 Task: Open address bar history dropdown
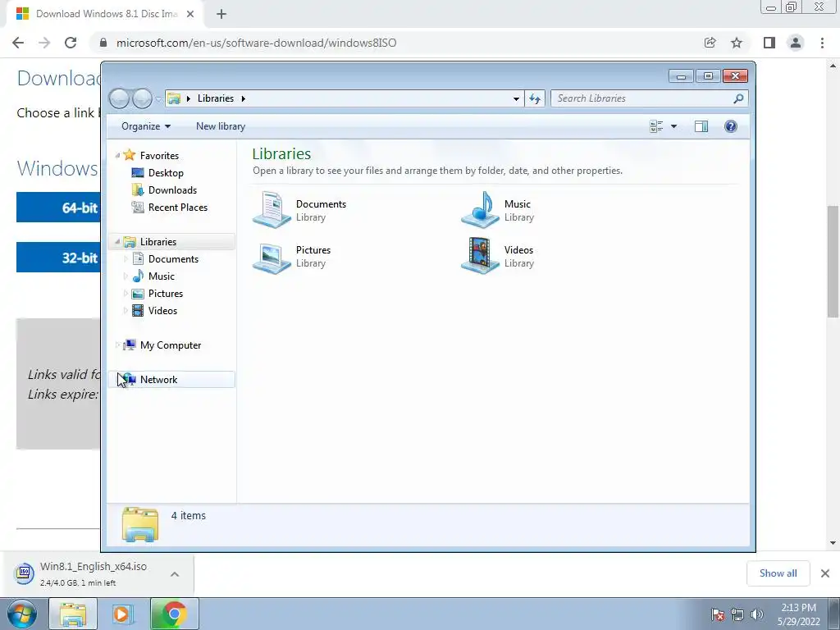pos(516,98)
